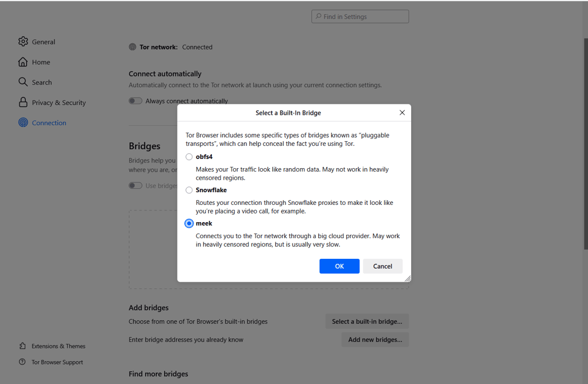The width and height of the screenshot is (588, 384).
Task: Click 'Enter bridge addresses you already know' text
Action: (186, 339)
